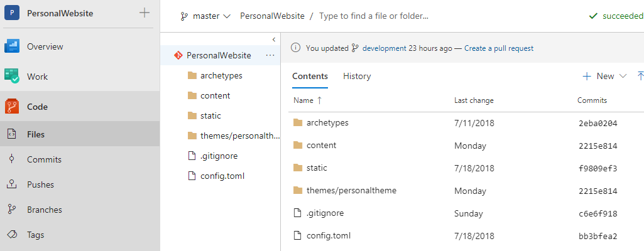Click the Commits icon in sidebar
644x251 pixels.
[12, 159]
